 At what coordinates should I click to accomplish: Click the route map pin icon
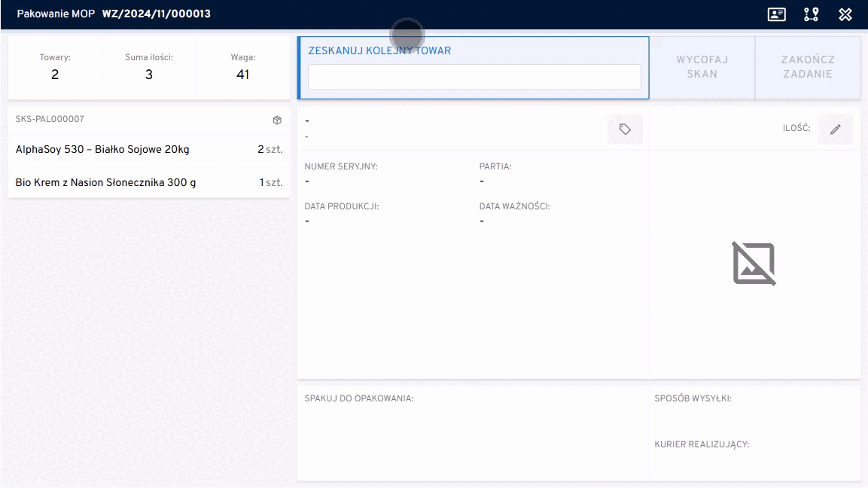pyautogui.click(x=811, y=14)
